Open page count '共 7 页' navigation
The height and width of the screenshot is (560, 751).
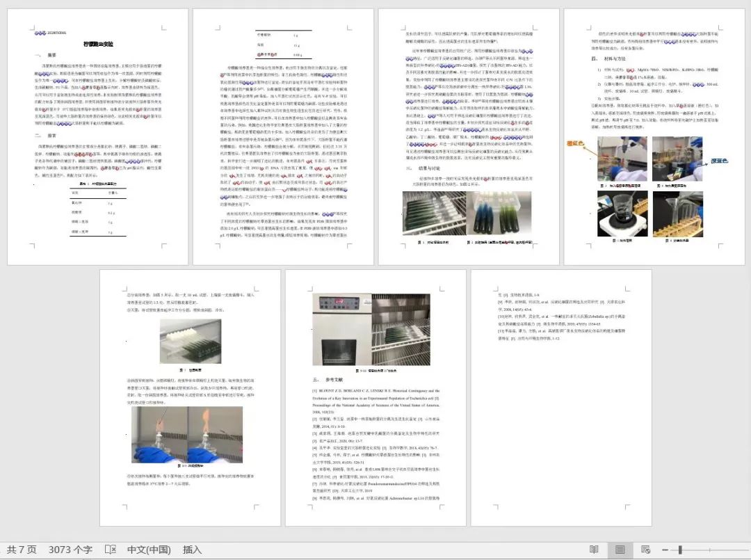[x=22, y=550]
